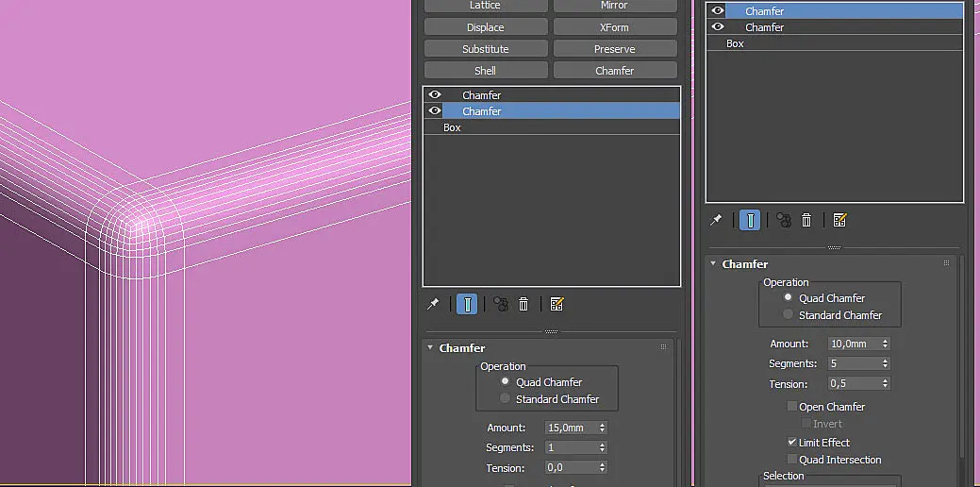The height and width of the screenshot is (487, 980).
Task: Click the Shell modifier button
Action: coord(485,71)
